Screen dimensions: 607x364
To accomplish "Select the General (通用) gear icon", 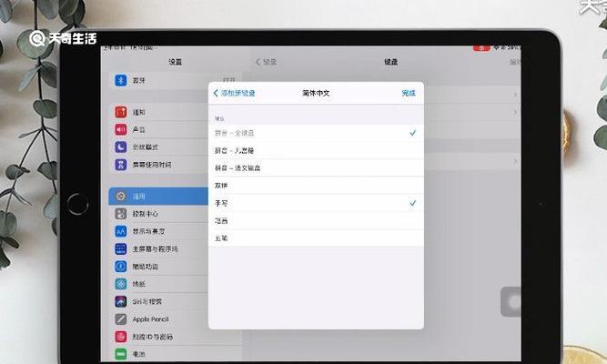I will (121, 196).
